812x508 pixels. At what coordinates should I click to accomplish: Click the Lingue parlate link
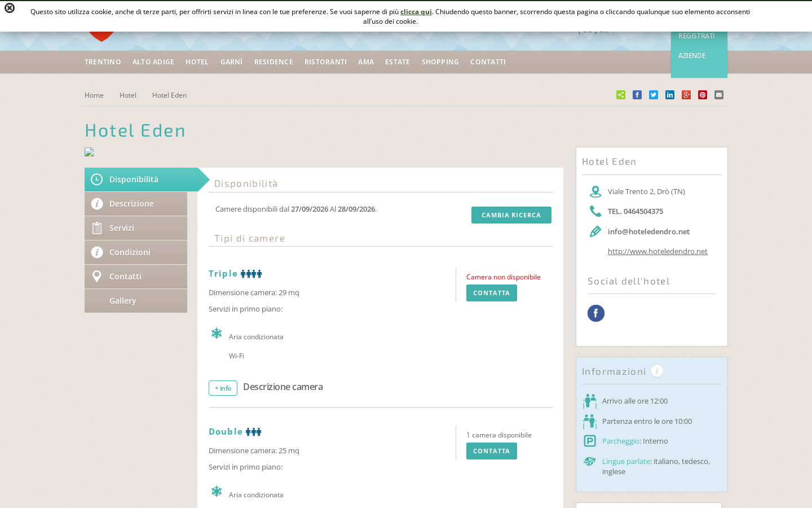626,461
